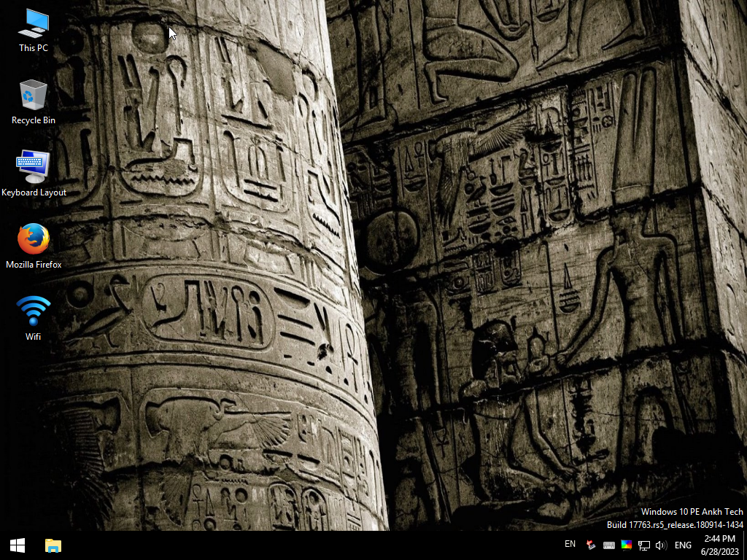Select the Keyboard Layout shortcut
The height and width of the screenshot is (560, 747).
click(34, 174)
